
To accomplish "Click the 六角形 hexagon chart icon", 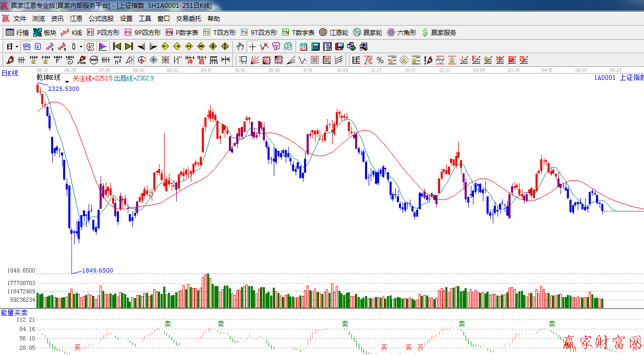I will [402, 32].
